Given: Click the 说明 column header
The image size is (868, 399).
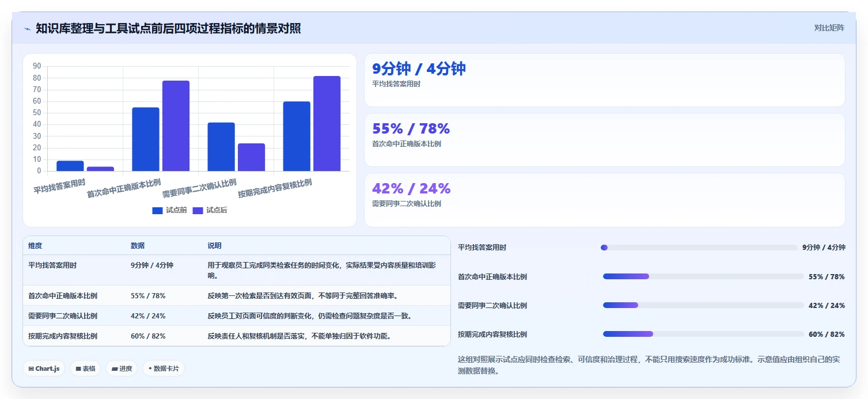Looking at the screenshot, I should [x=214, y=246].
